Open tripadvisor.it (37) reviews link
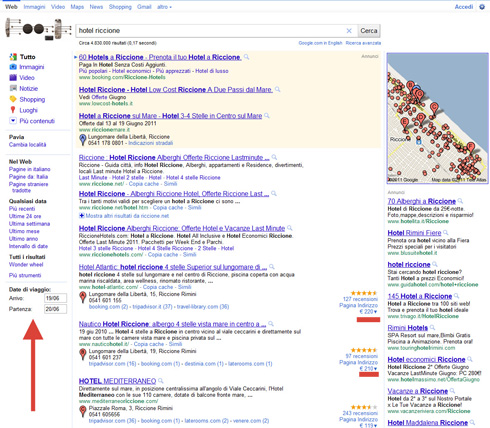490x428 pixels. (x=152, y=307)
